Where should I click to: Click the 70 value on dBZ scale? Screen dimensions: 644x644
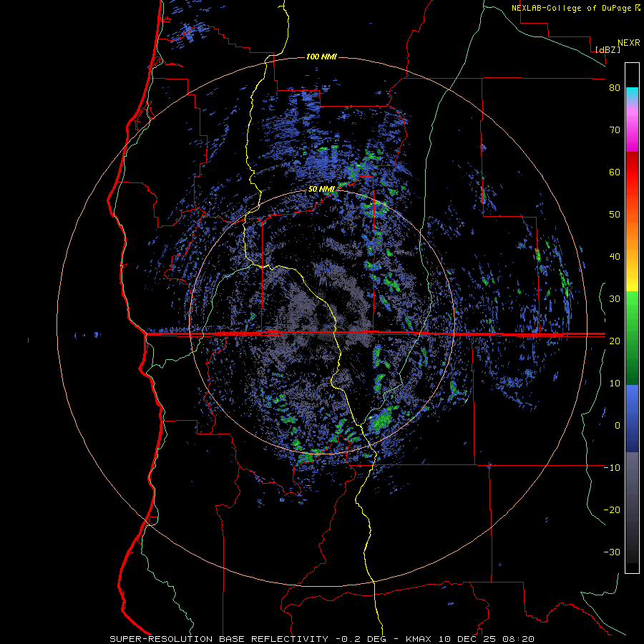[x=615, y=130]
